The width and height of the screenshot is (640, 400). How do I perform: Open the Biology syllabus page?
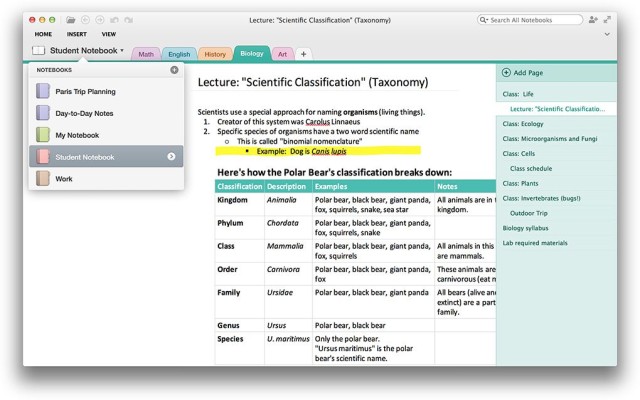(x=526, y=228)
